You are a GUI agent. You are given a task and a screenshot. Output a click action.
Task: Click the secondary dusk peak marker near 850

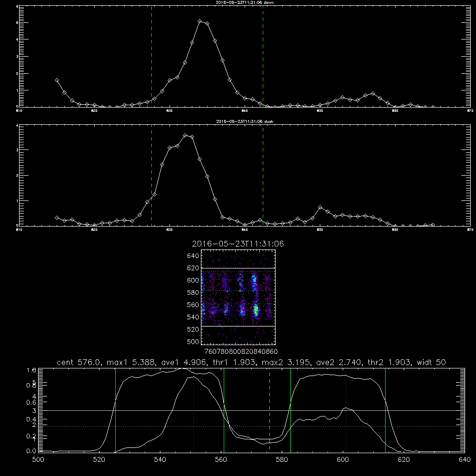[x=320, y=208]
